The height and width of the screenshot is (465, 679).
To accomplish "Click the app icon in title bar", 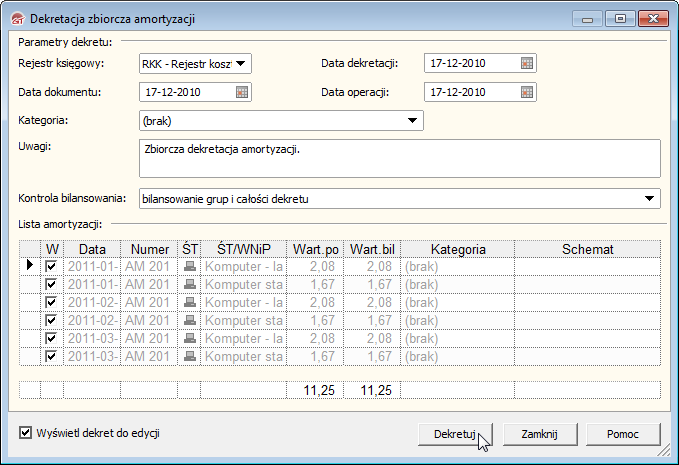I will 16,18.
